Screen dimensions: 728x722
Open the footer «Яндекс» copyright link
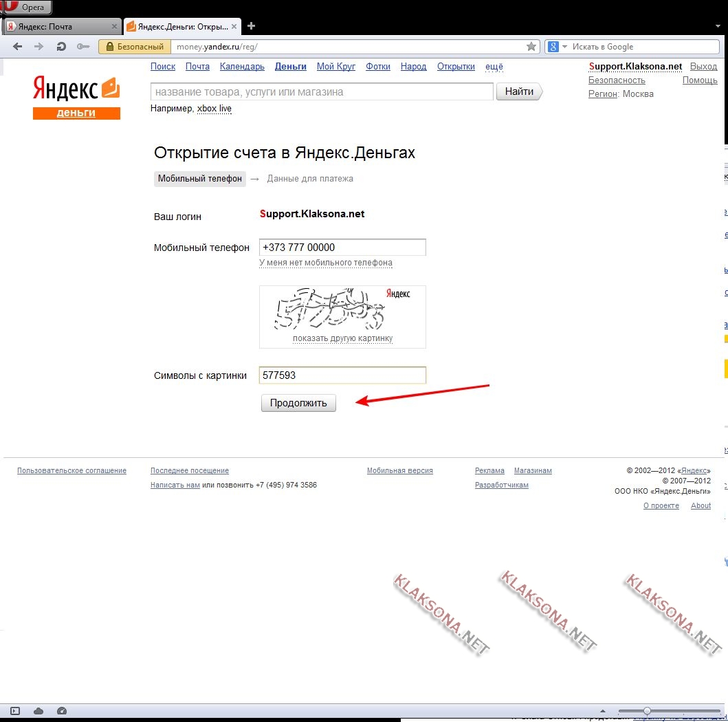[x=694, y=470]
